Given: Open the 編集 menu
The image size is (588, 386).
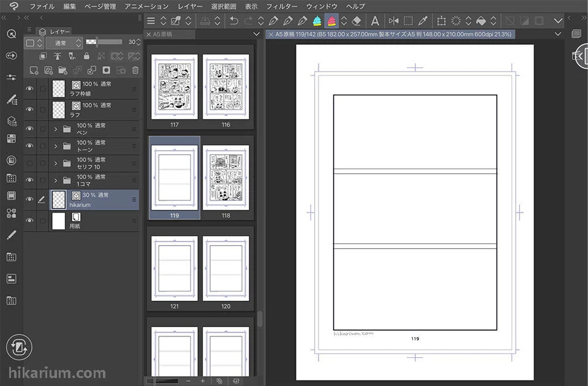Looking at the screenshot, I should 69,6.
